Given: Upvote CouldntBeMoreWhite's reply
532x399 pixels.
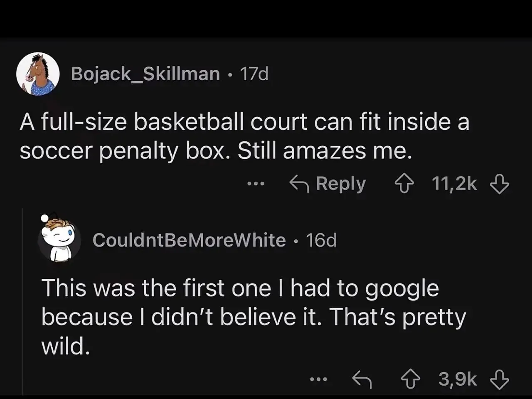Looking at the screenshot, I should click(x=409, y=379).
